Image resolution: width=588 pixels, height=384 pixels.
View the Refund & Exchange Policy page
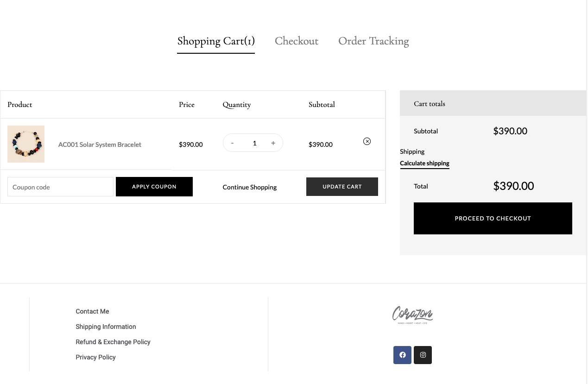[113, 342]
